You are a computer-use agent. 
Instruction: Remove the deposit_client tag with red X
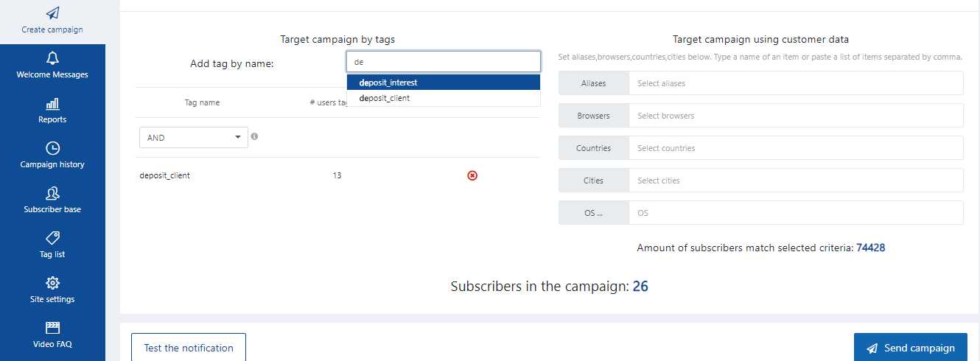472,175
